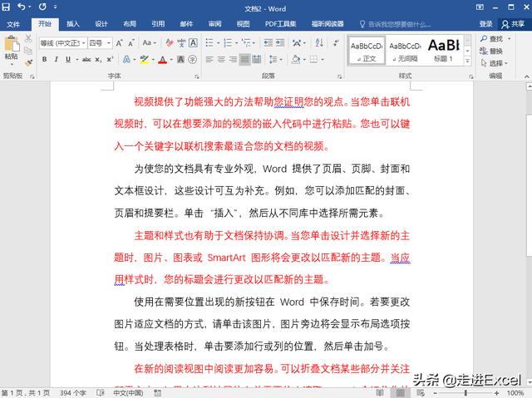Click the Character Border icon
Viewport: 532px width, 398px height.
pos(193,42)
